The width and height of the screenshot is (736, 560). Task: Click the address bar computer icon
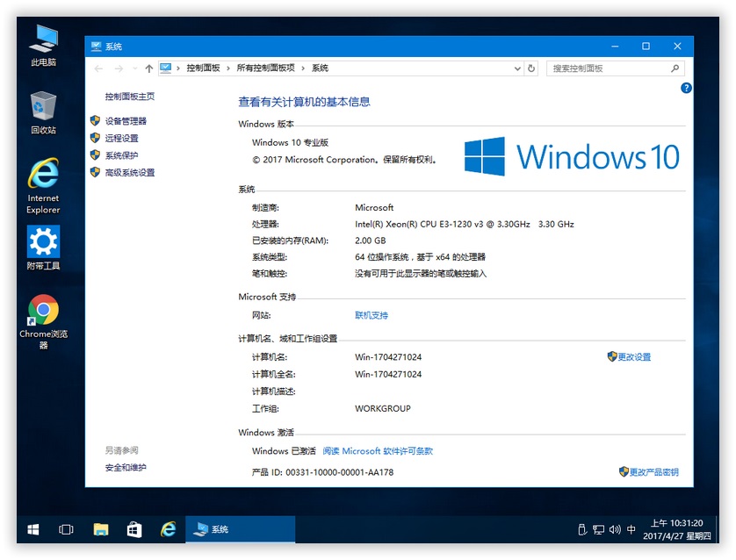click(x=166, y=68)
